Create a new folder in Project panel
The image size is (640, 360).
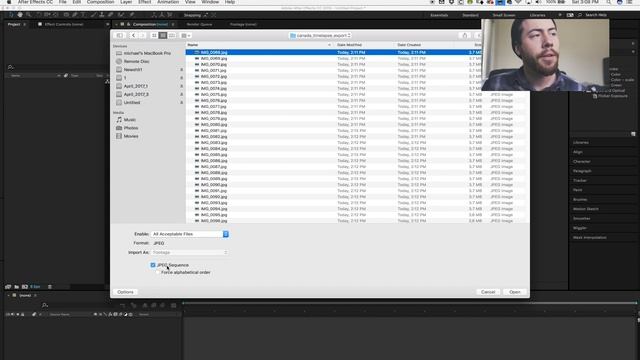[17, 287]
